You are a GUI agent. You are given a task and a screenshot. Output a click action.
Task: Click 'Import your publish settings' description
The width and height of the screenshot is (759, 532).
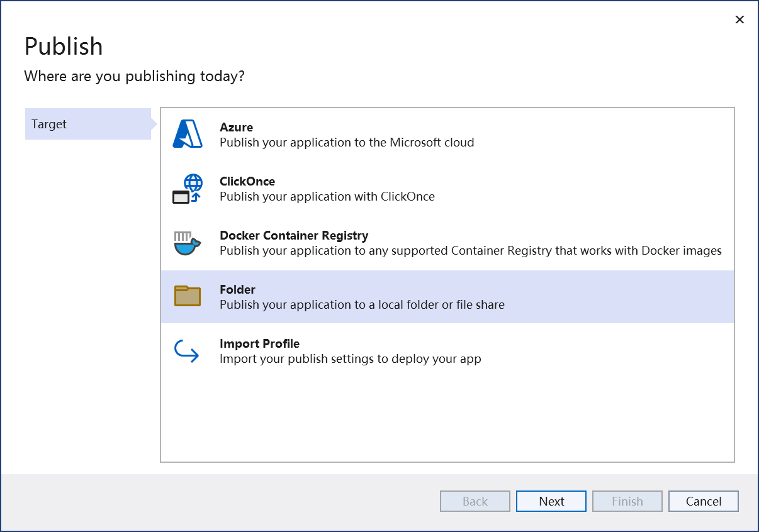click(x=350, y=359)
